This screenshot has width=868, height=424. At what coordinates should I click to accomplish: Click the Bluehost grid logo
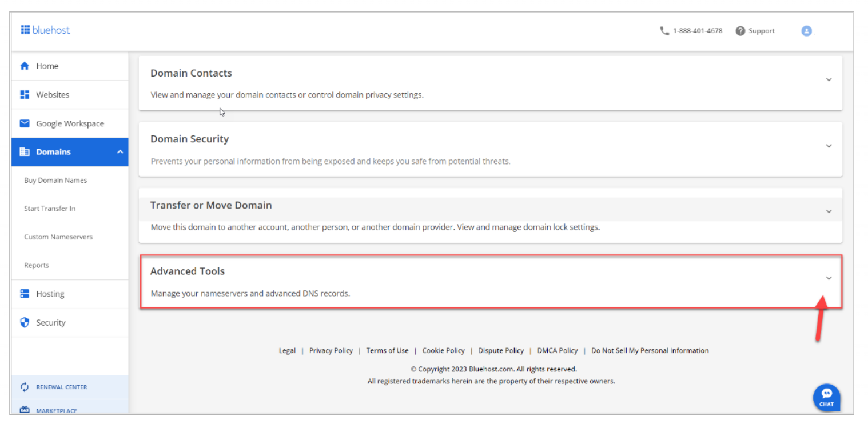coord(25,30)
